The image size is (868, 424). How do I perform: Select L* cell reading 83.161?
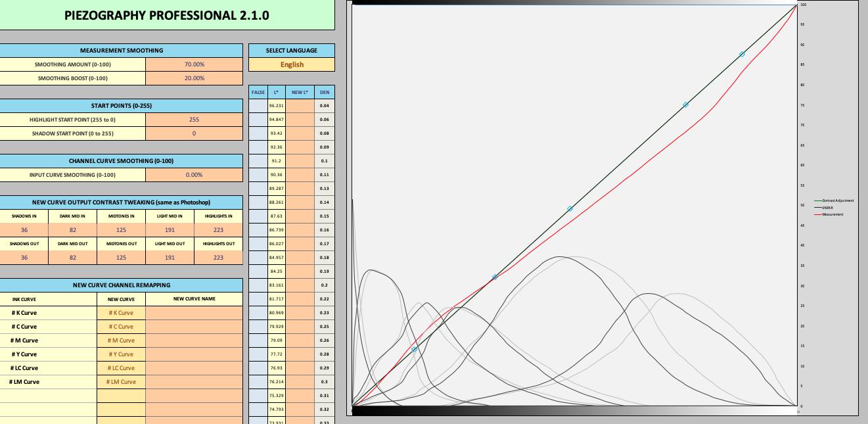coord(277,285)
